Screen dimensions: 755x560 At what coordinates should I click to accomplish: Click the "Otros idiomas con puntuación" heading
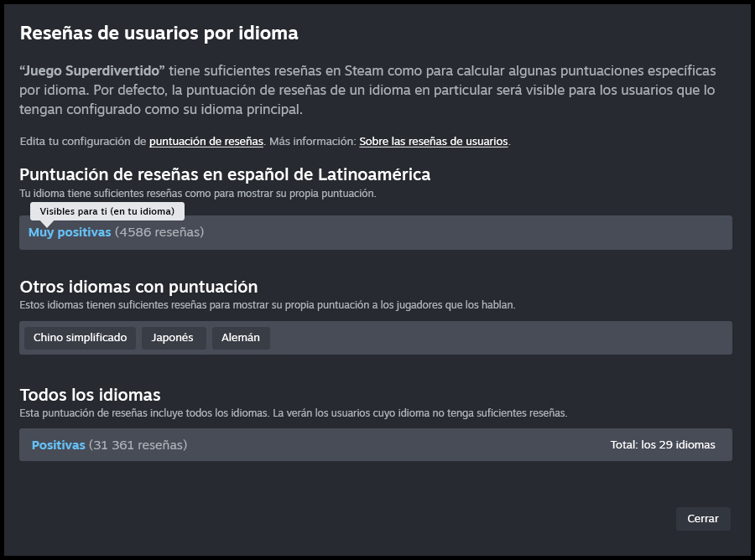pyautogui.click(x=138, y=287)
